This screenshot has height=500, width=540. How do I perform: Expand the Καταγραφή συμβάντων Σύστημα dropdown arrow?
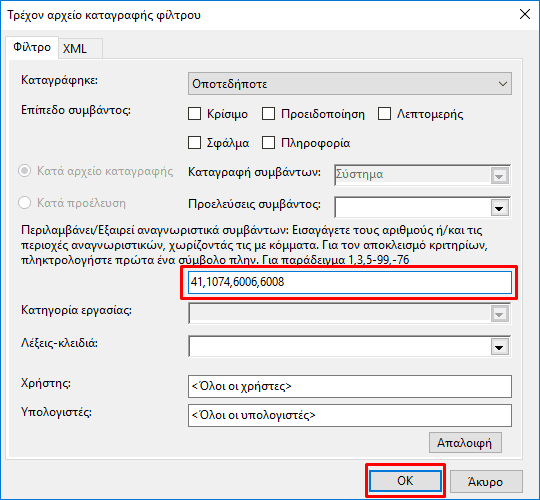(x=499, y=176)
